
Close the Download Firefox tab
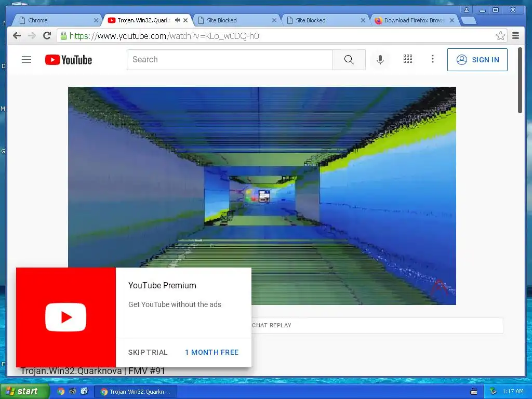click(452, 20)
